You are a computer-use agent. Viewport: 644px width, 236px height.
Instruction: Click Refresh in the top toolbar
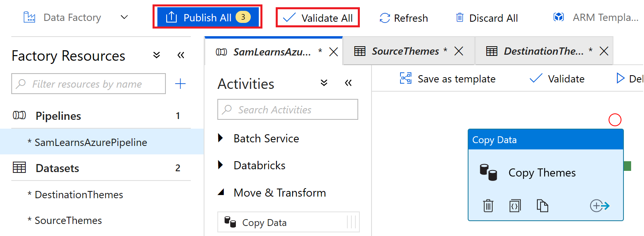(x=404, y=18)
